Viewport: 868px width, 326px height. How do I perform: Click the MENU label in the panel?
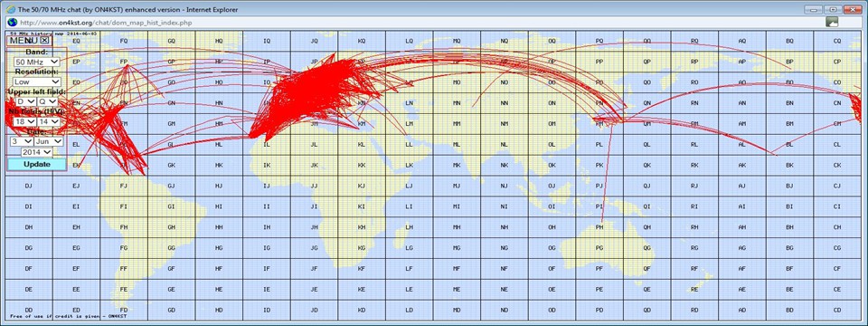pyautogui.click(x=24, y=40)
